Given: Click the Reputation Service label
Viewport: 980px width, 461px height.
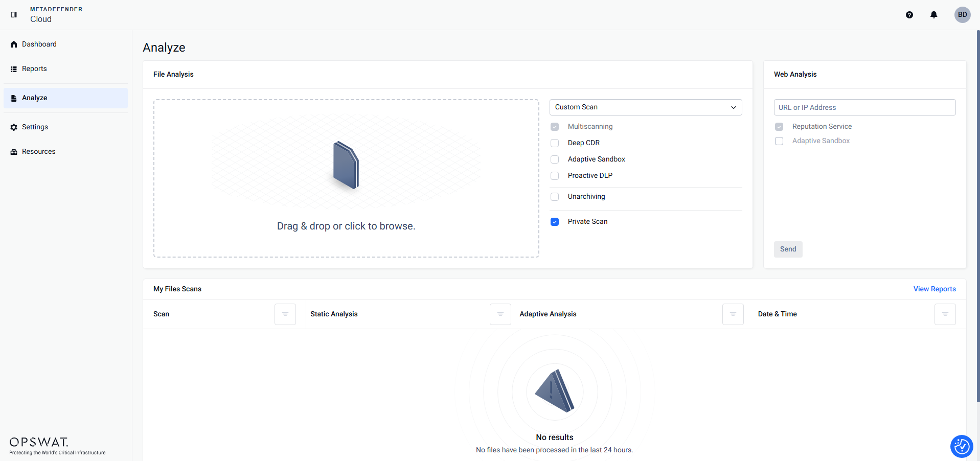Looking at the screenshot, I should [822, 127].
